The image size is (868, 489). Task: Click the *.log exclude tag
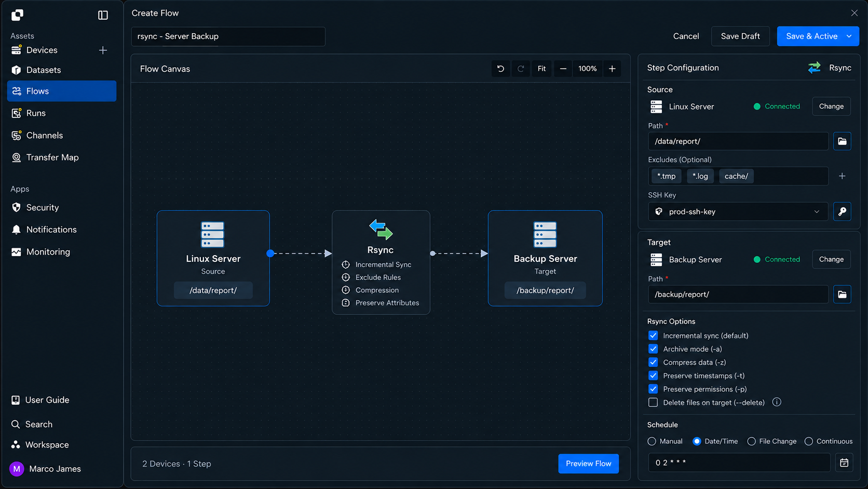pos(700,176)
